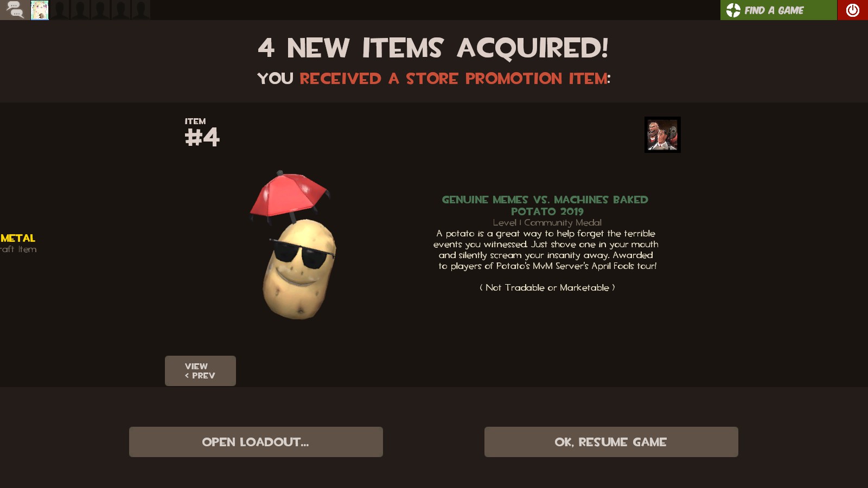Click the Find a Game button
Viewport: 868px width, 488px height.
click(778, 10)
